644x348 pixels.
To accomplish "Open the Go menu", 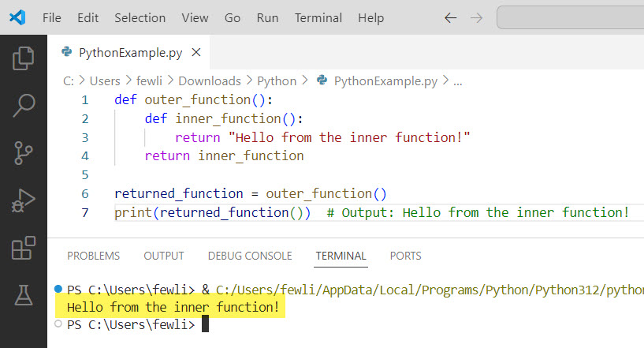I will 233,17.
